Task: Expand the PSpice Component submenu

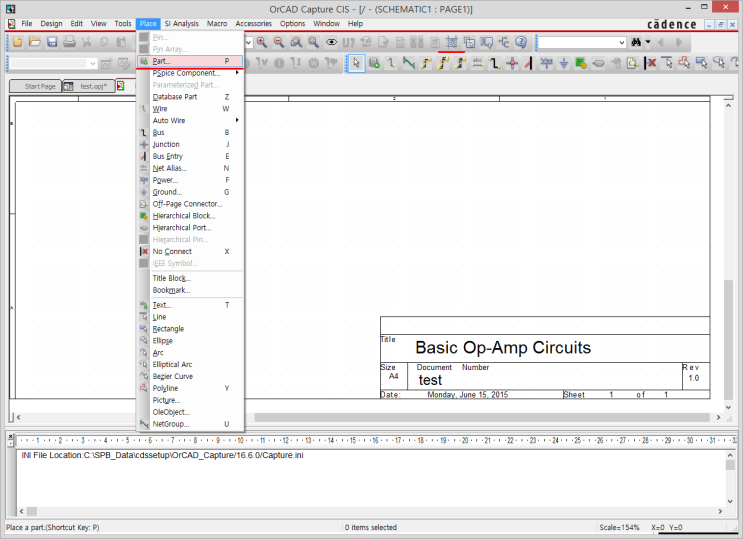Action: click(x=190, y=73)
